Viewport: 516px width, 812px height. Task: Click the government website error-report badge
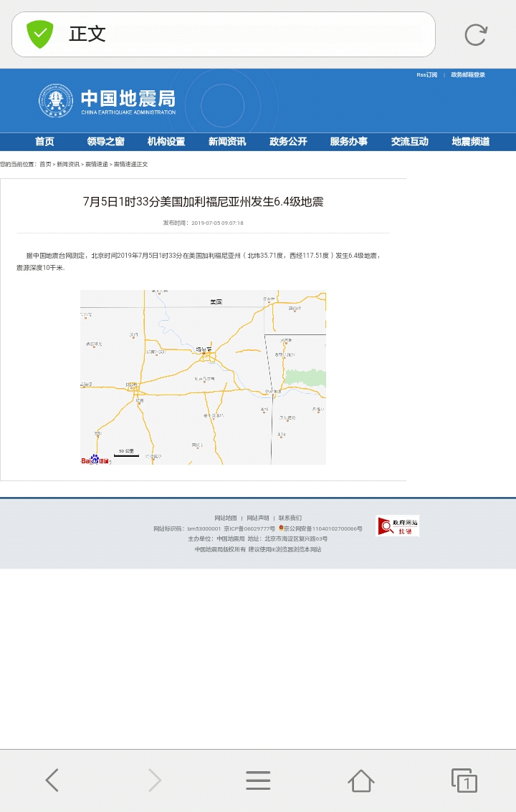pyautogui.click(x=397, y=526)
